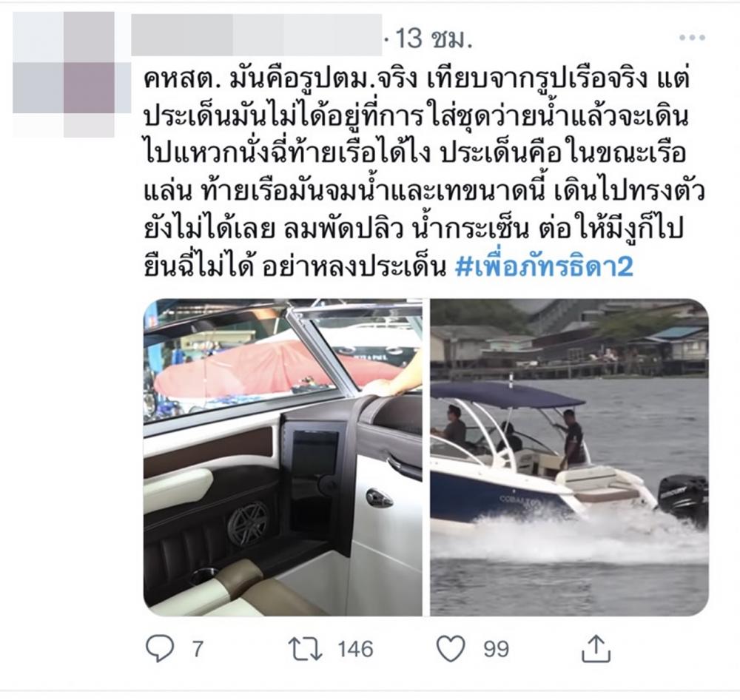Click the retweet count 146
This screenshot has height=700, width=740.
coord(355,648)
